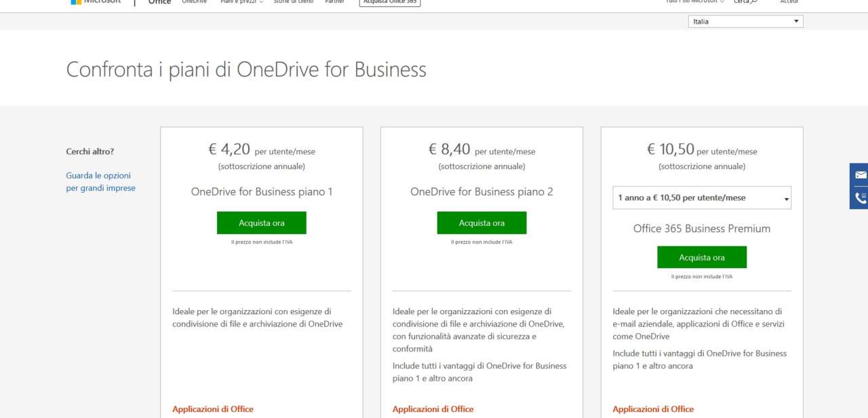The height and width of the screenshot is (418, 868).
Task: Open the Tutti i siti Microsoft menu
Action: tap(694, 2)
